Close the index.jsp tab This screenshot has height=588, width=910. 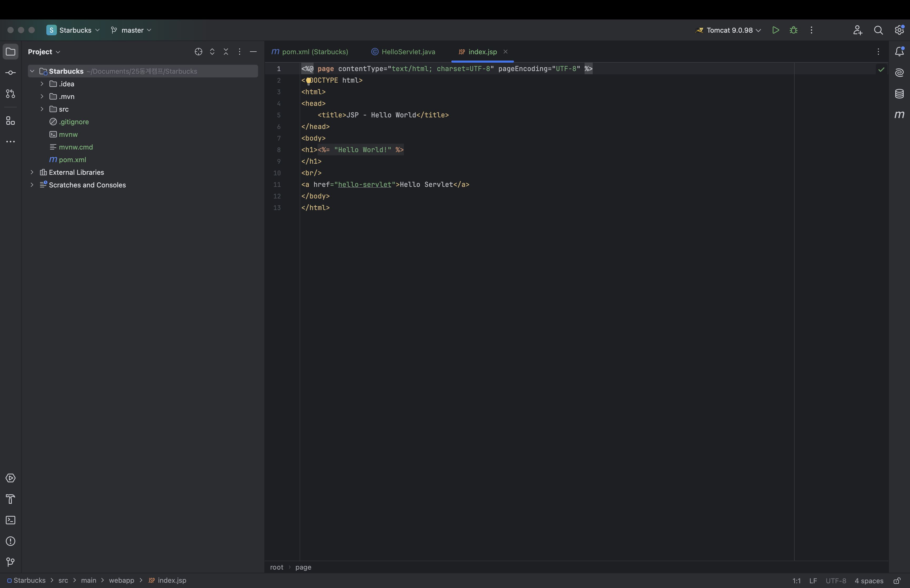click(x=505, y=52)
